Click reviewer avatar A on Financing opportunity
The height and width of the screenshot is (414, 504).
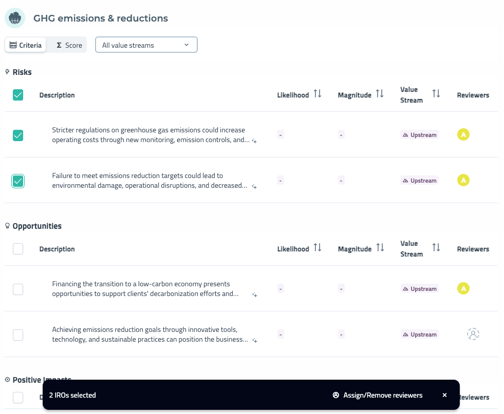click(x=463, y=288)
